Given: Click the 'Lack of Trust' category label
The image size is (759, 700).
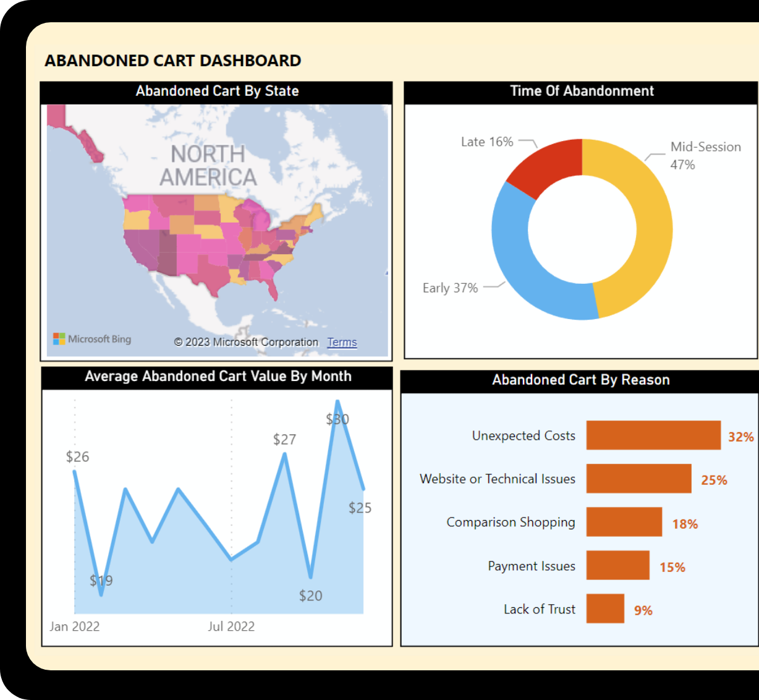Looking at the screenshot, I should [x=540, y=609].
